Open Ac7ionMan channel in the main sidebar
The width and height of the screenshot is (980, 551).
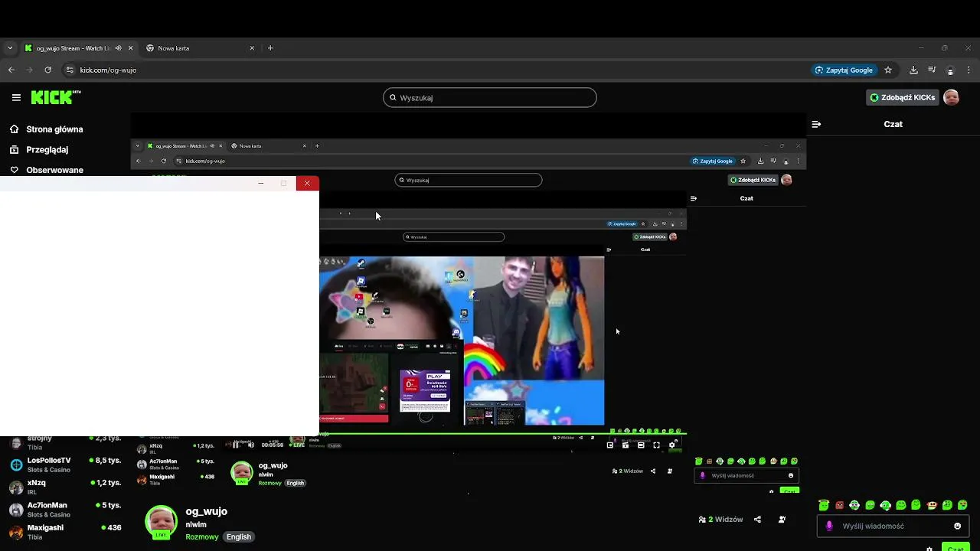(65, 509)
